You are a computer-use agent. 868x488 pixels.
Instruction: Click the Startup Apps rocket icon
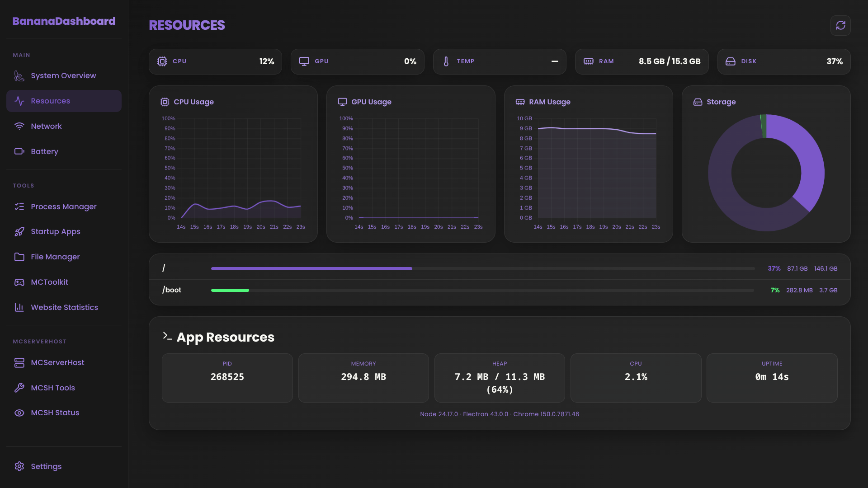(x=19, y=232)
